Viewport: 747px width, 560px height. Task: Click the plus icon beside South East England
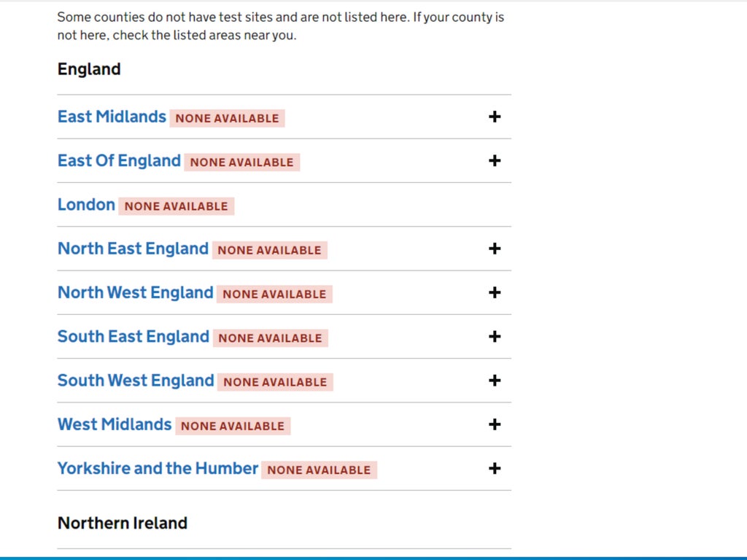click(495, 336)
